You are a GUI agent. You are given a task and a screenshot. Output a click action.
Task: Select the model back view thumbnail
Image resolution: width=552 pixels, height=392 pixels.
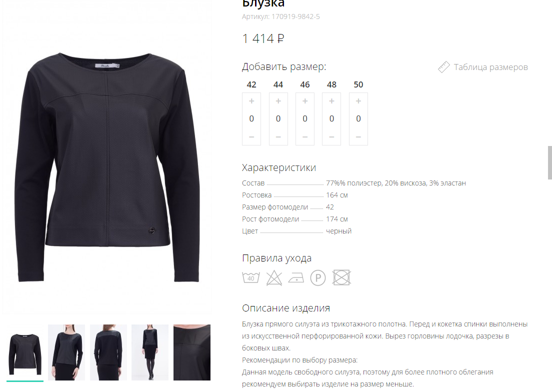(108, 352)
